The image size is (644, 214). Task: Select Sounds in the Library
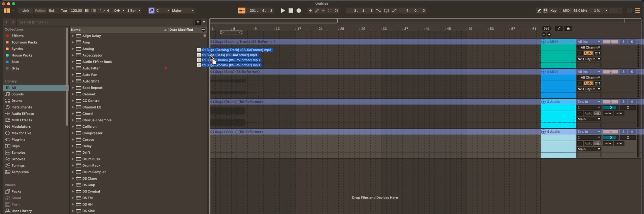click(x=18, y=94)
